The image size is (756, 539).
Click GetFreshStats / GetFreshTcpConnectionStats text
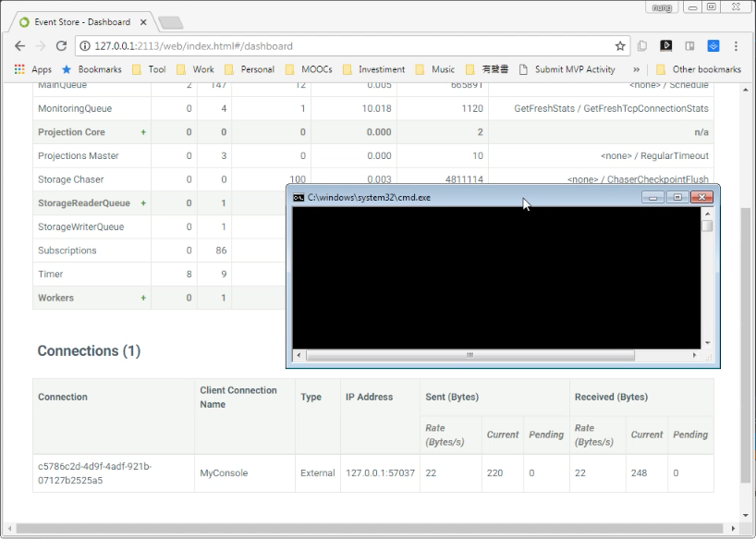tap(611, 108)
